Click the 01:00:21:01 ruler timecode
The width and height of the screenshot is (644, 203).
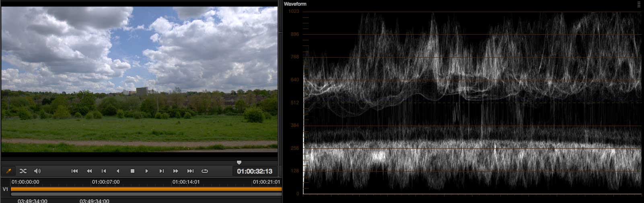click(x=267, y=182)
